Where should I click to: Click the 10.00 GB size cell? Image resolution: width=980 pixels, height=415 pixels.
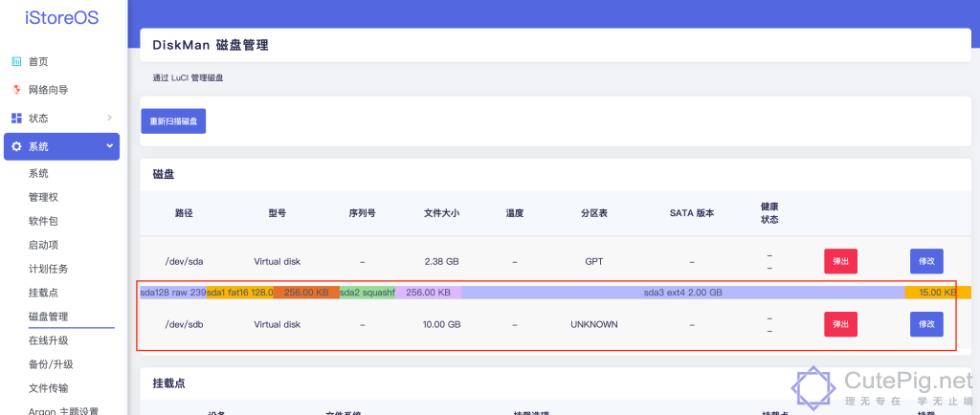pyautogui.click(x=440, y=324)
